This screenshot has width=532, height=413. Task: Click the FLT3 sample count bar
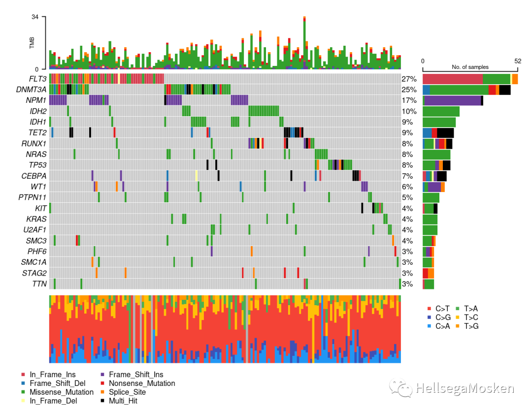point(470,79)
